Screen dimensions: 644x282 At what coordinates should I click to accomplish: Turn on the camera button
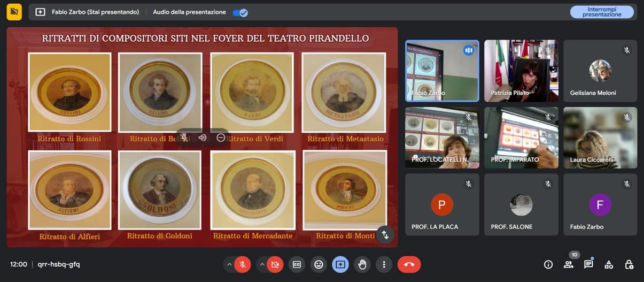(x=275, y=264)
